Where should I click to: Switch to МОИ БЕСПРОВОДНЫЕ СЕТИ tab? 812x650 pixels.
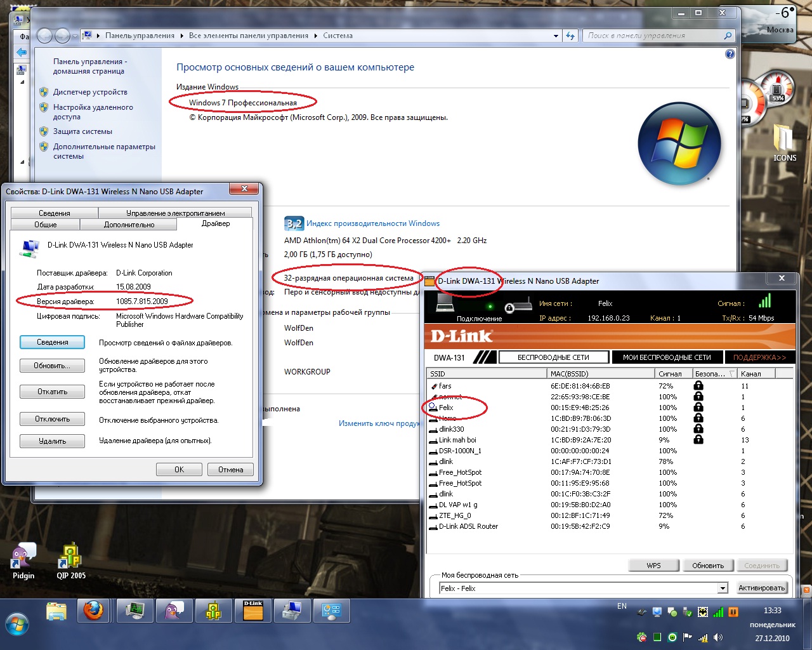tap(666, 357)
